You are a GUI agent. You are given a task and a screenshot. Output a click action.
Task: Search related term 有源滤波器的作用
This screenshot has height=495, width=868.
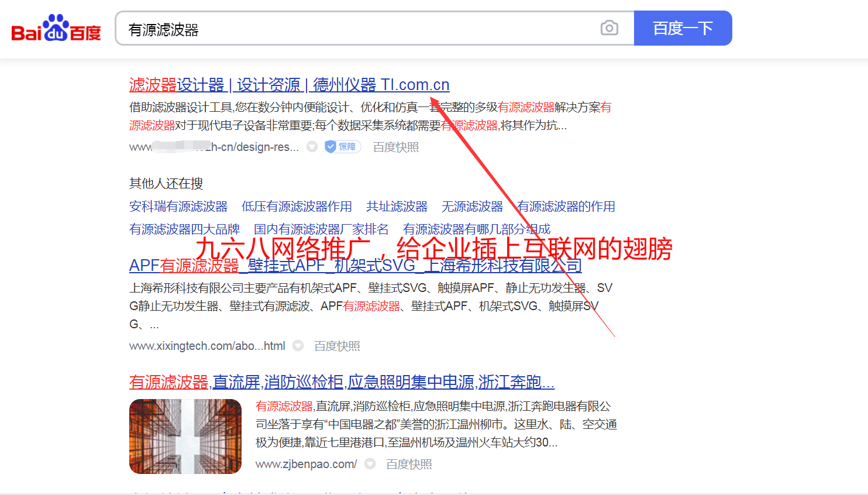(x=566, y=207)
